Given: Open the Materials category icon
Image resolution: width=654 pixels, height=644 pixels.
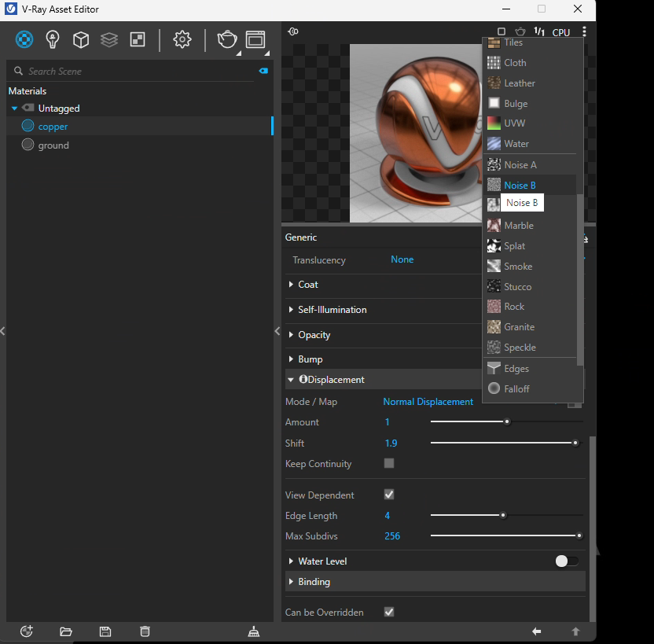Looking at the screenshot, I should [24, 39].
